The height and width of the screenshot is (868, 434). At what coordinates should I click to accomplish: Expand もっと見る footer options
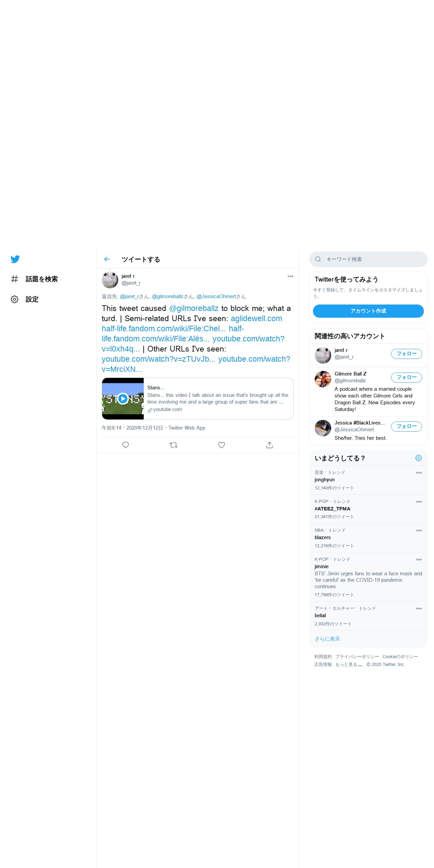click(x=348, y=665)
